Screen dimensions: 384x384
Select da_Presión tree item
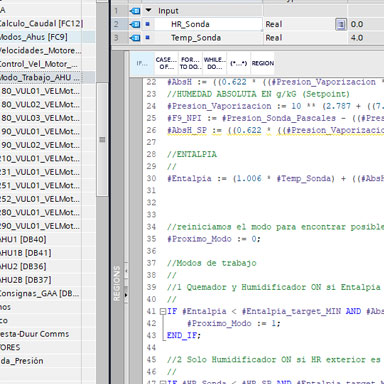22,361
